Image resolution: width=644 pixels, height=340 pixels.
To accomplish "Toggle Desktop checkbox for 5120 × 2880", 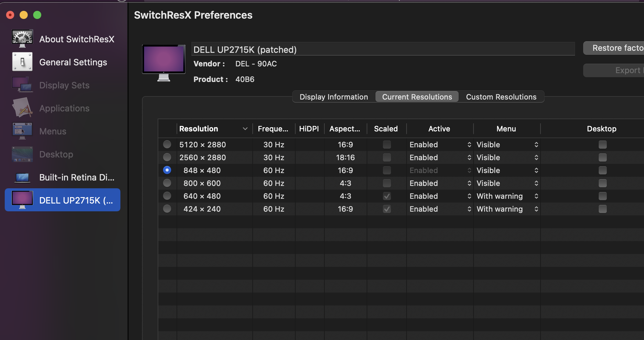I will click(603, 145).
